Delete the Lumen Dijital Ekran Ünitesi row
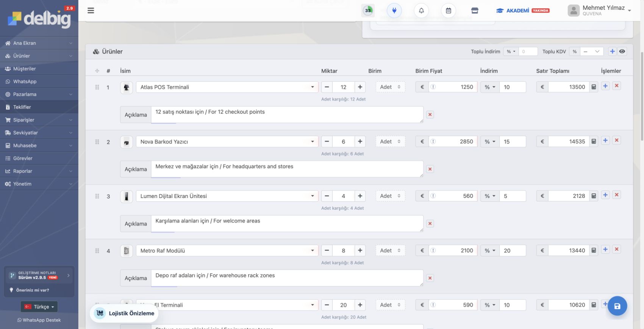Viewport: 644px width, 329px height. 616,195
